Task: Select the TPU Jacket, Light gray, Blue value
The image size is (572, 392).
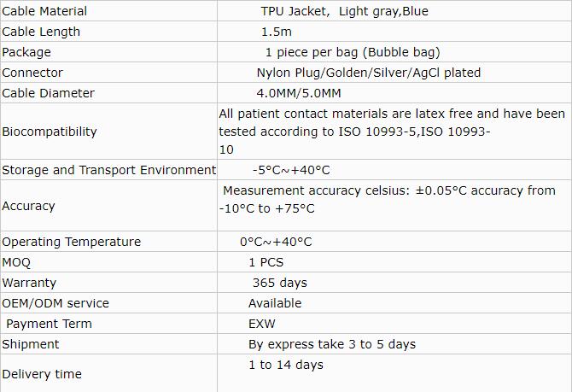Action: click(x=344, y=11)
